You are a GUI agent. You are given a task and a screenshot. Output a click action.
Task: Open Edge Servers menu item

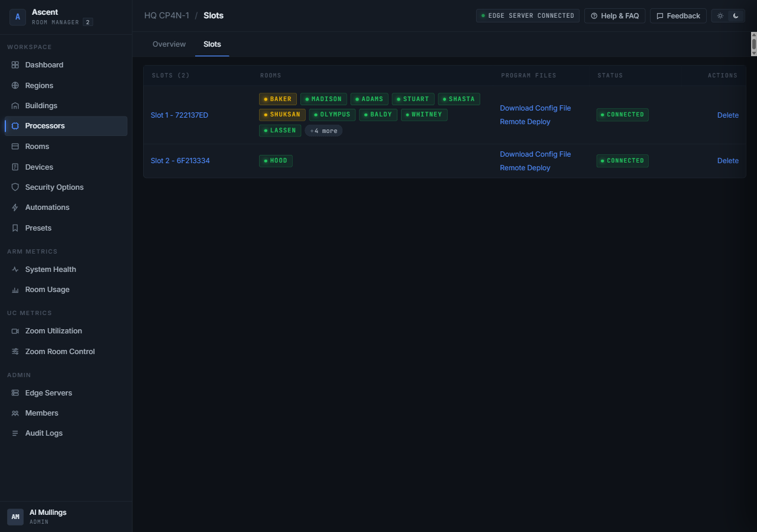coord(66,393)
